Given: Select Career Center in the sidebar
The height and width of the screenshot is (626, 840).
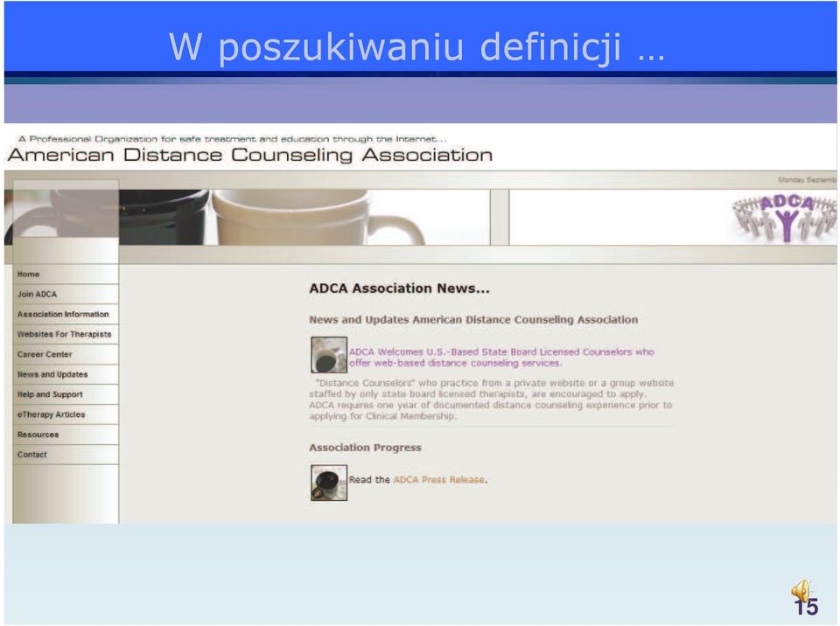Looking at the screenshot, I should (x=66, y=354).
